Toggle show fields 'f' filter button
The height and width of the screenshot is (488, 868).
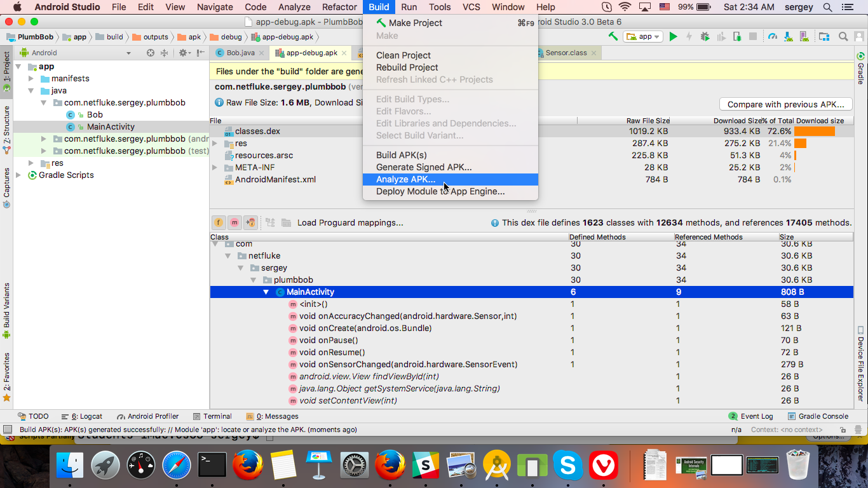click(x=219, y=222)
